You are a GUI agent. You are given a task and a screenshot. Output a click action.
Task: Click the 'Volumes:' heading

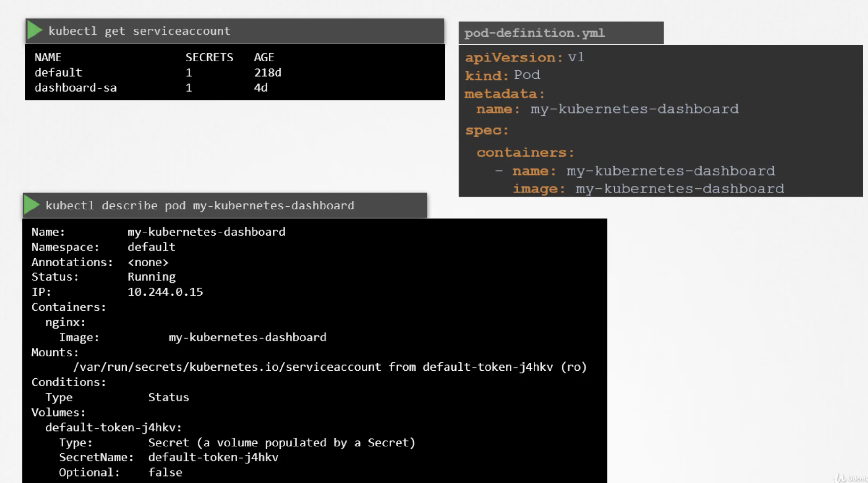click(x=58, y=413)
